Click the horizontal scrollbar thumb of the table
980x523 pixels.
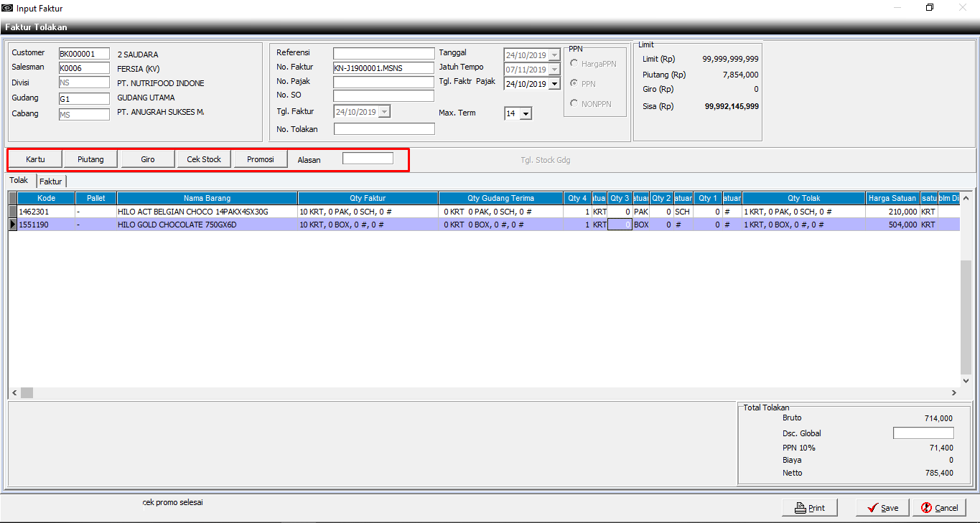coord(27,392)
